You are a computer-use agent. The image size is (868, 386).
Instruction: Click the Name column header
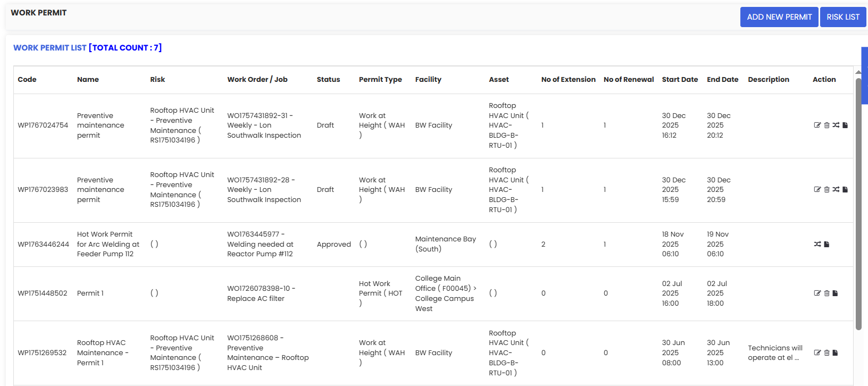click(x=88, y=80)
